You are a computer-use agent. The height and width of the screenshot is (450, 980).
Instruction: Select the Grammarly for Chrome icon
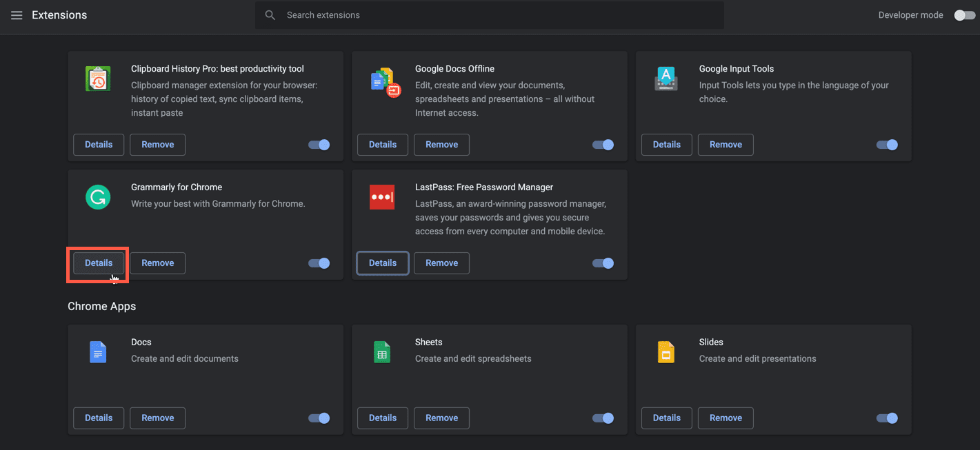98,197
